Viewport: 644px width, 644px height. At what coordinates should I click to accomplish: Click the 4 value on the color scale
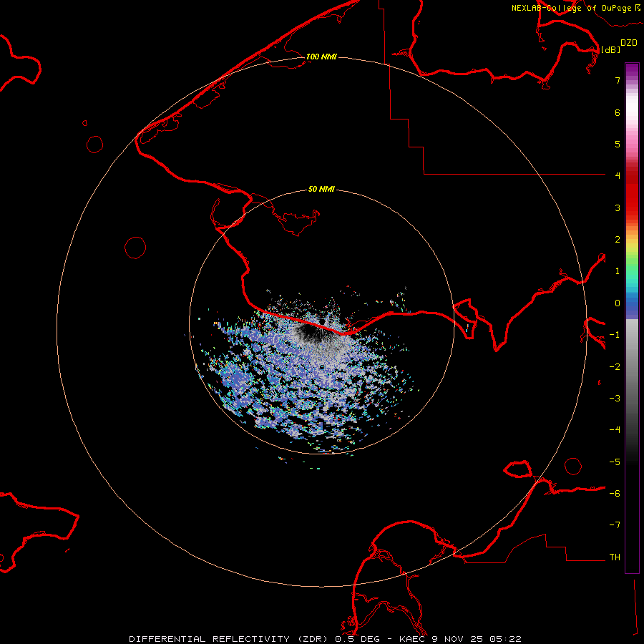(618, 176)
